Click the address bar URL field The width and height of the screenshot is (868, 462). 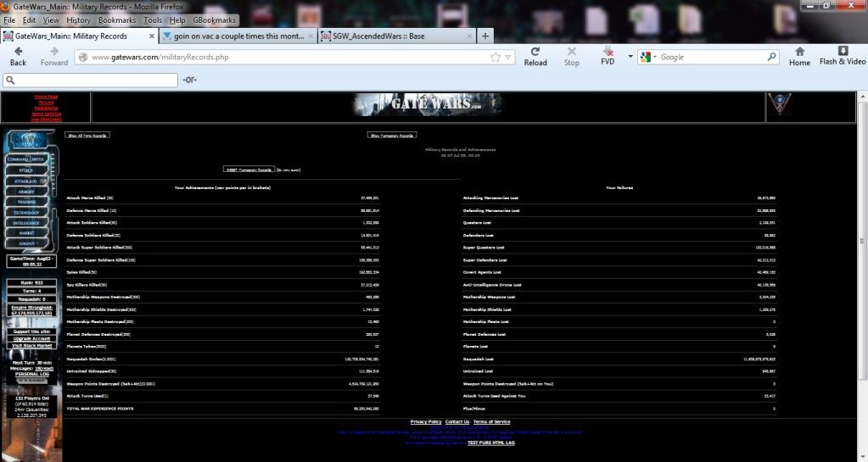click(x=280, y=57)
